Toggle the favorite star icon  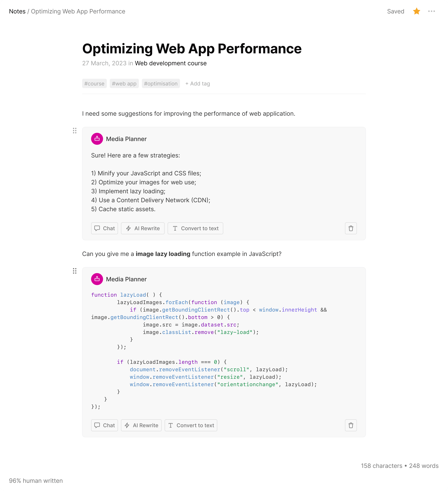(416, 11)
